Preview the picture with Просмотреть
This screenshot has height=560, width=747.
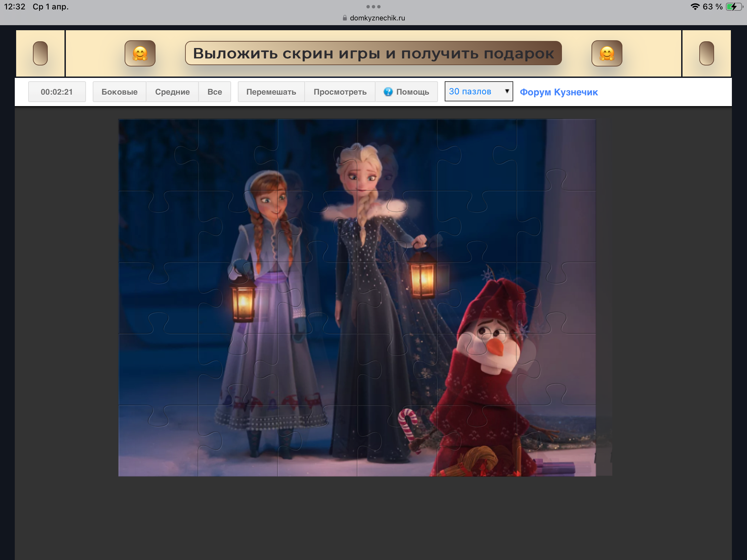pos(340,92)
